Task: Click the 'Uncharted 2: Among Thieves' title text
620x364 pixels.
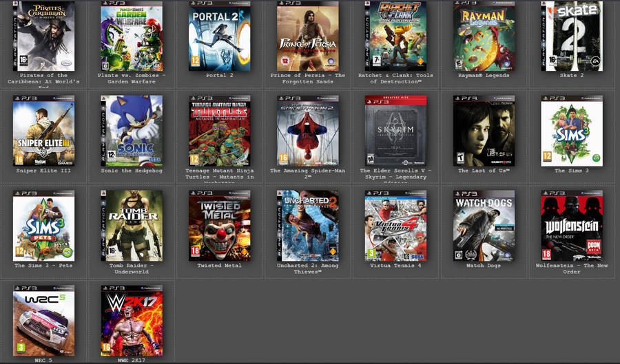Action: pyautogui.click(x=308, y=268)
